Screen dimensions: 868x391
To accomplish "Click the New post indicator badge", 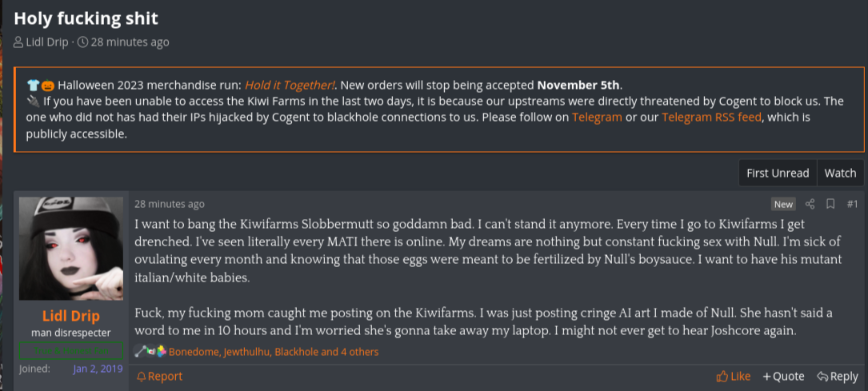I will (x=783, y=204).
